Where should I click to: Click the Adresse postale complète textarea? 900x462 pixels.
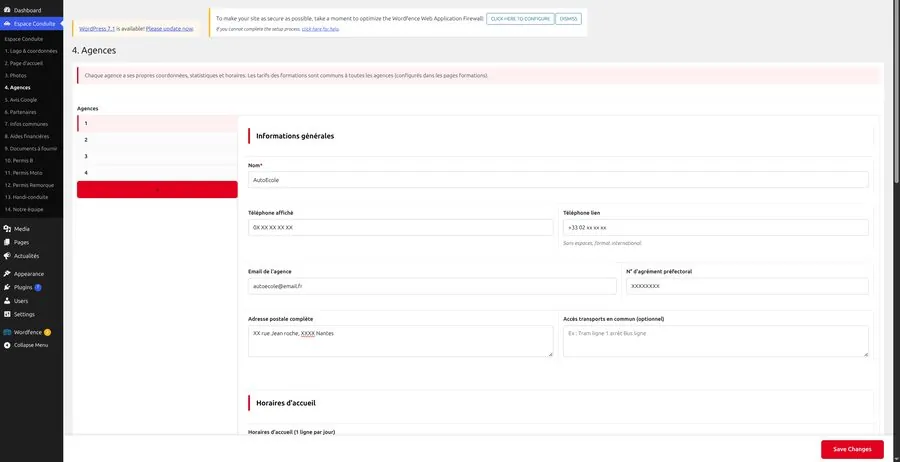coord(401,341)
